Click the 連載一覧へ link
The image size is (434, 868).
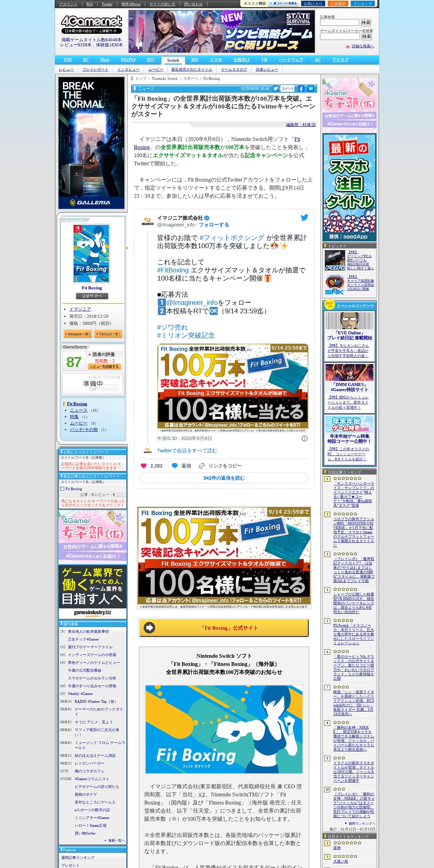pyautogui.click(x=116, y=841)
